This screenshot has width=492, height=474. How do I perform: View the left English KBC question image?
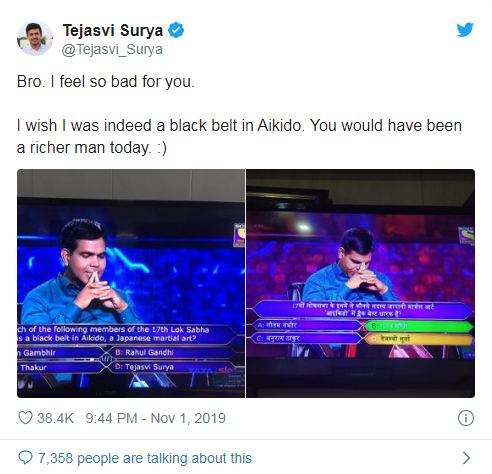(x=131, y=283)
